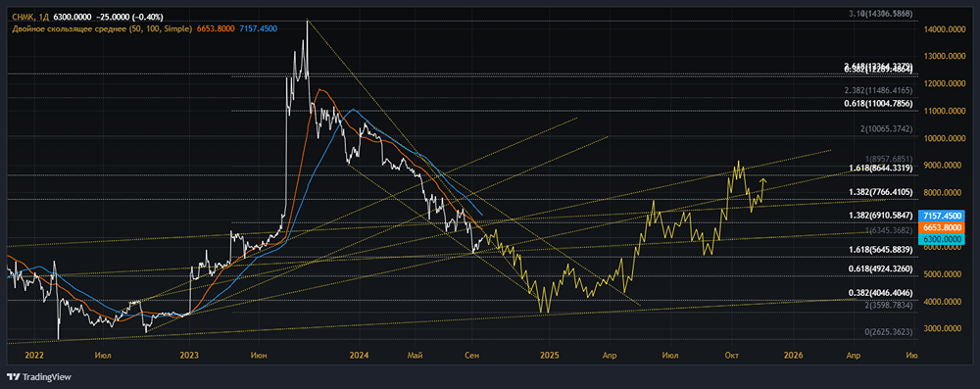The image size is (980, 389).
Task: Click the 2023 label on time axis
Action: [188, 355]
